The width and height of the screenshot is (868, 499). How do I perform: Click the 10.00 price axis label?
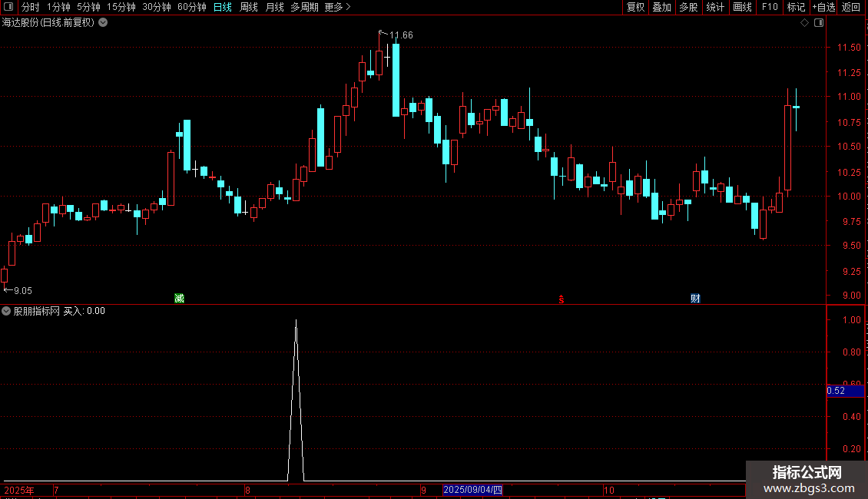[849, 196]
